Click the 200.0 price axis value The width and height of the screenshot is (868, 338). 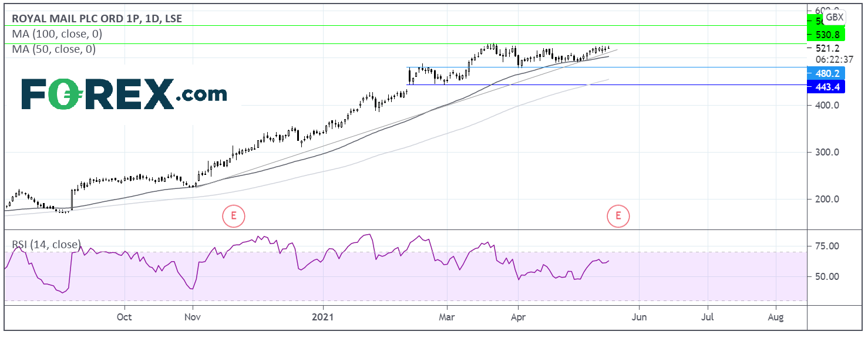click(827, 199)
